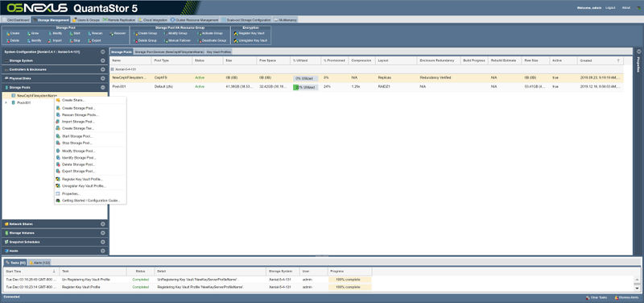Image resolution: width=644 pixels, height=303 pixels.
Task: Open Key Vault Profiles sub-tab
Action: coord(219,52)
